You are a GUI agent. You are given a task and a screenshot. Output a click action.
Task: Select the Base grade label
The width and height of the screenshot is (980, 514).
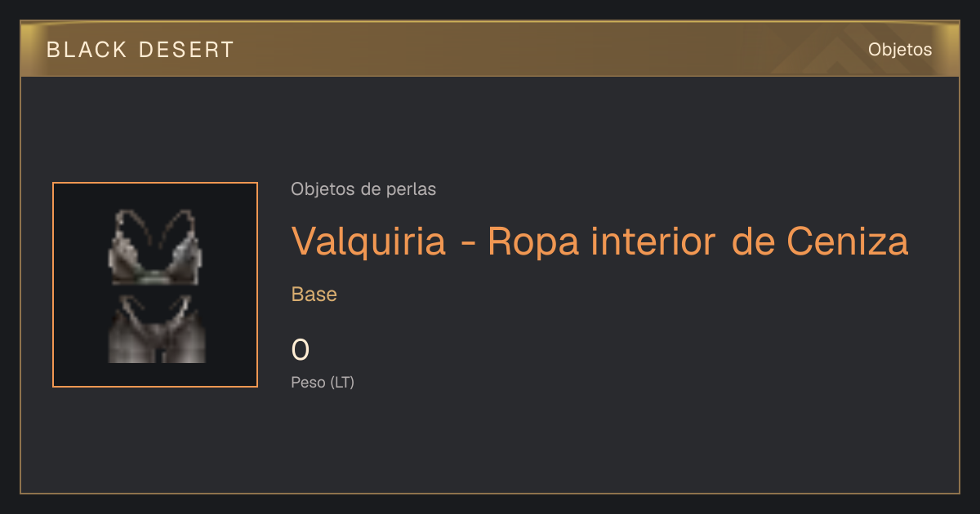click(314, 295)
